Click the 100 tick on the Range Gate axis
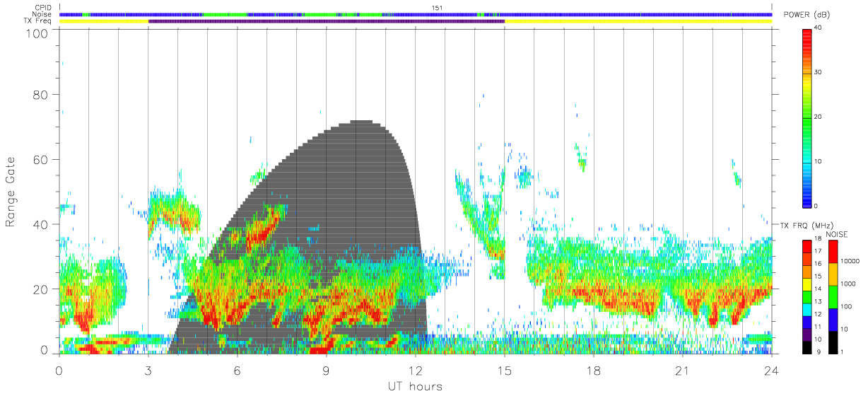This screenshot has height=401, width=868. (x=37, y=33)
